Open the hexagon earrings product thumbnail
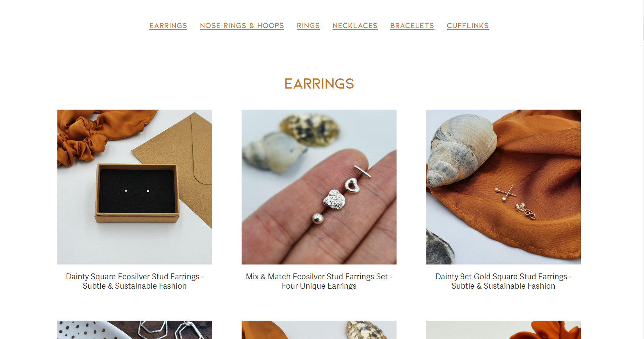Viewport: 644px width, 339px height. pyautogui.click(x=135, y=330)
